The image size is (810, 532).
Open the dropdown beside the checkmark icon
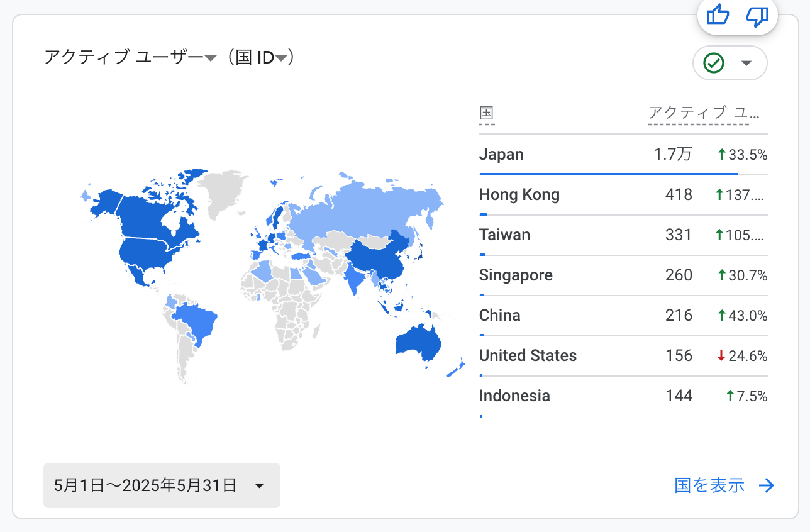[747, 63]
